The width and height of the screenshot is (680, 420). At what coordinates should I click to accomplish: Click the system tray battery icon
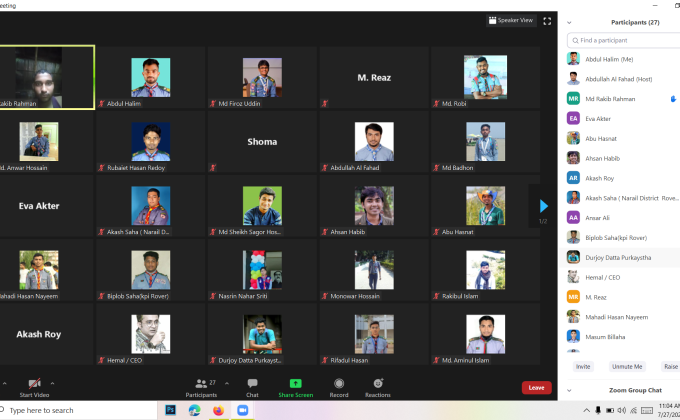click(x=610, y=410)
